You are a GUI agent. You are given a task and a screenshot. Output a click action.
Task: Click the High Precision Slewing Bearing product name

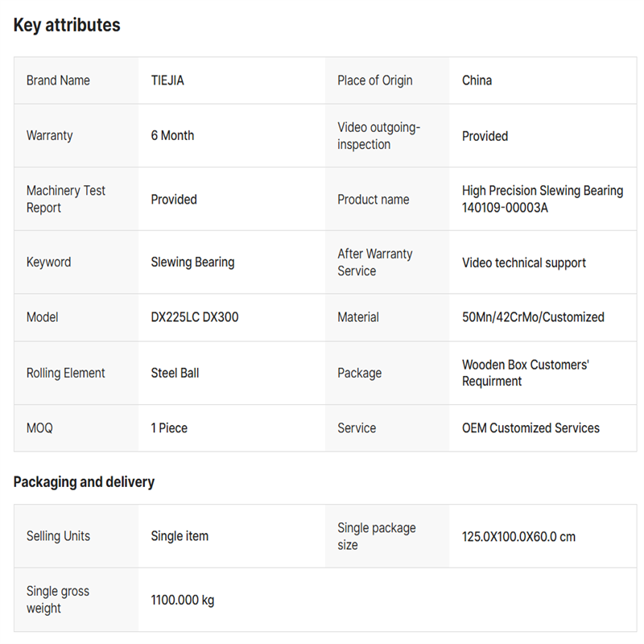[x=542, y=199]
